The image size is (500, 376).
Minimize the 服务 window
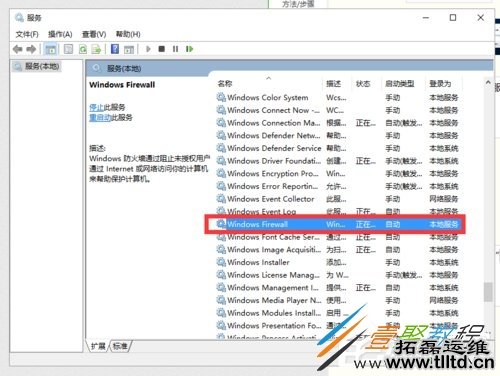click(426, 18)
